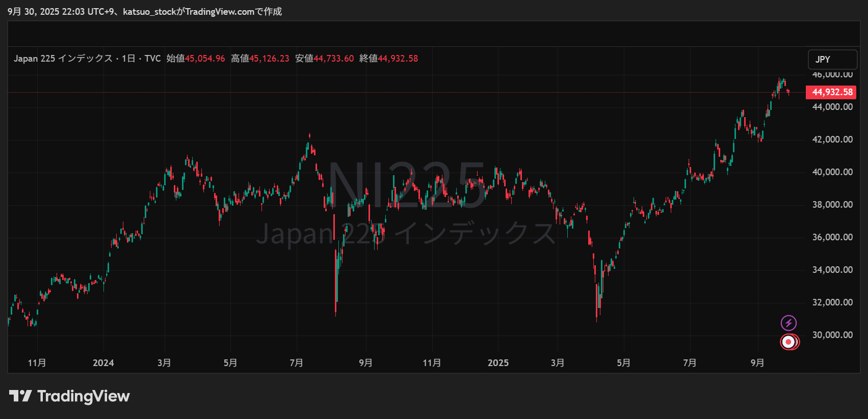Screen dimensions: 868x419
Task: Click the 40,000.00 price axis label
Action: click(x=832, y=172)
